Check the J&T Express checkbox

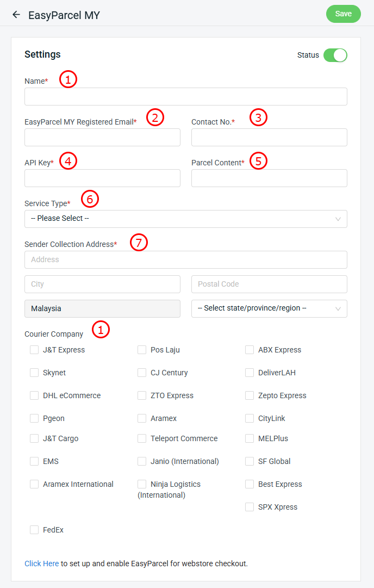[34, 350]
